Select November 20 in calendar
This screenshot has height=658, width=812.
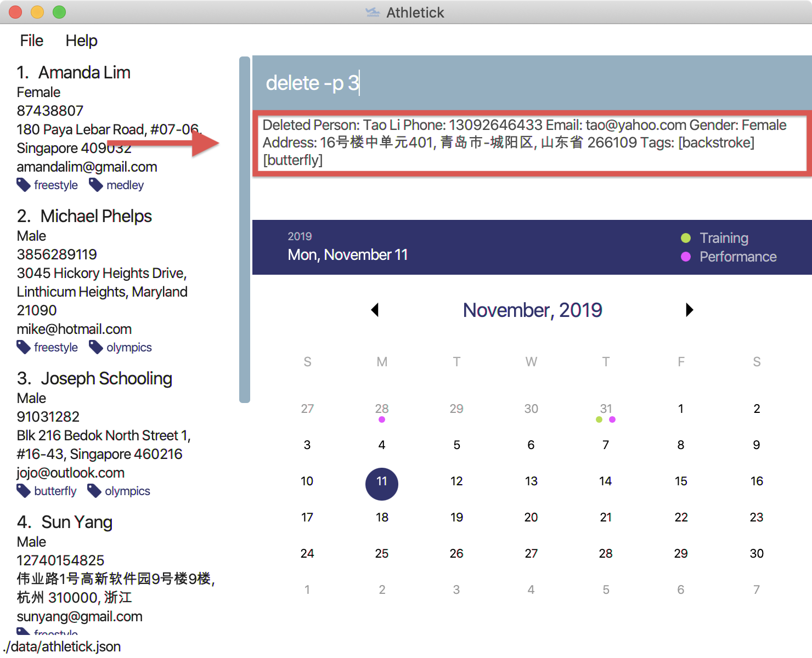pos(531,518)
